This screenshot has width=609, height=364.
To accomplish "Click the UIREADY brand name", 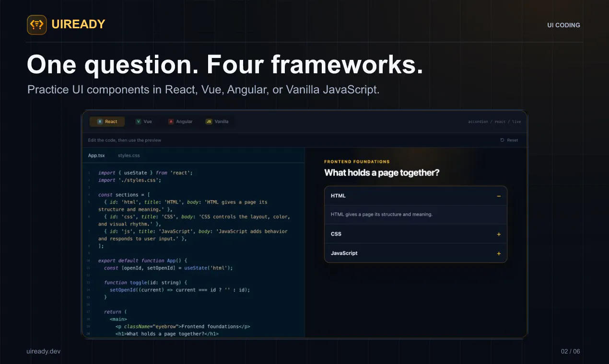I will click(x=78, y=24).
